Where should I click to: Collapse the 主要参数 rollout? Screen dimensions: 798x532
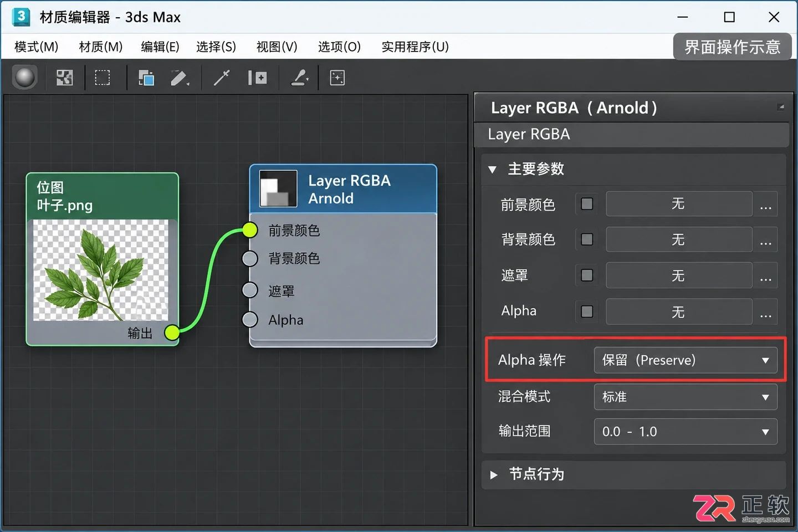coord(492,170)
